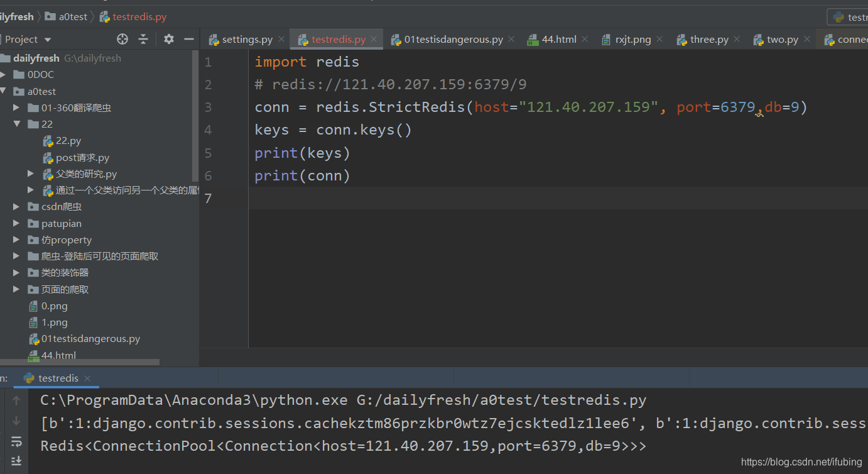The width and height of the screenshot is (868, 474).
Task: Click the commented redis:// URL line
Action: 390,84
